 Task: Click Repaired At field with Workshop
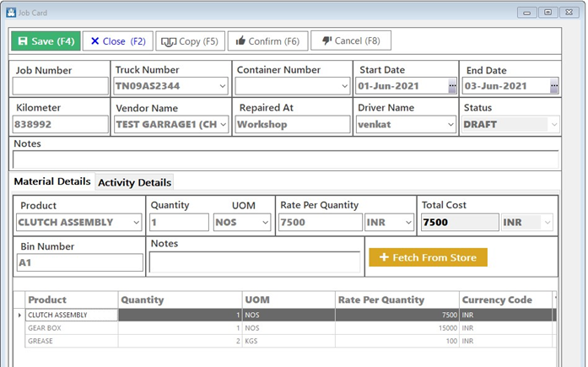pyautogui.click(x=293, y=125)
